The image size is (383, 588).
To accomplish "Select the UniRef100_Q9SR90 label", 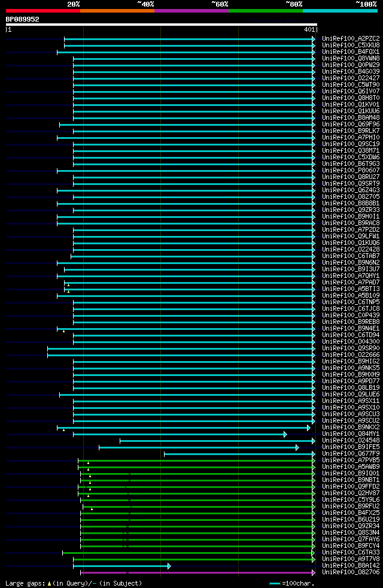I will (x=351, y=348).
